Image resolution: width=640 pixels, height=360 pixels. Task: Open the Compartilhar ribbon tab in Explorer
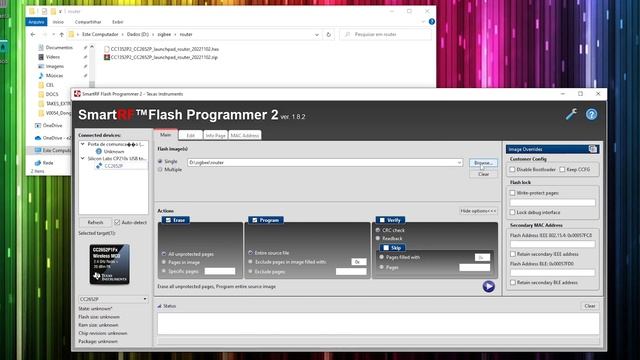pos(88,22)
